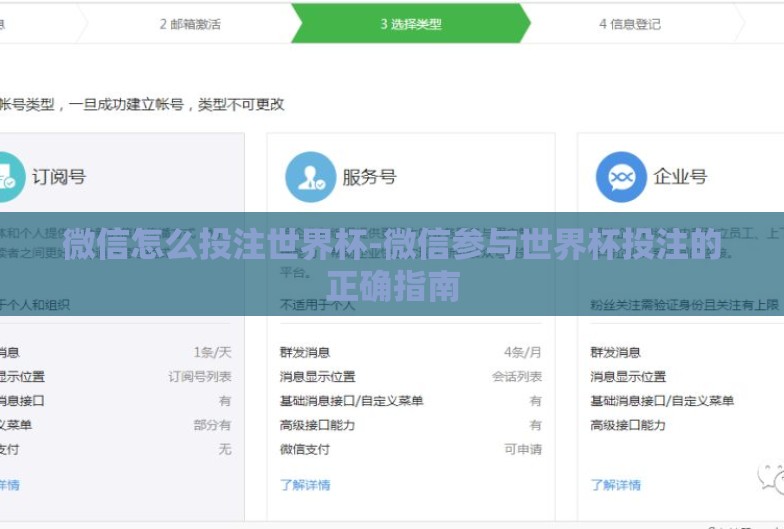Click 基础消息接口/自定义菜单 in 服务号 card
Screen dimensions: 784x529
352,401
